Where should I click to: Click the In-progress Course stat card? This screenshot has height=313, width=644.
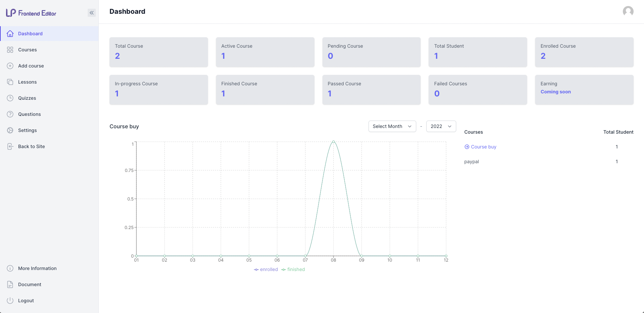click(159, 90)
